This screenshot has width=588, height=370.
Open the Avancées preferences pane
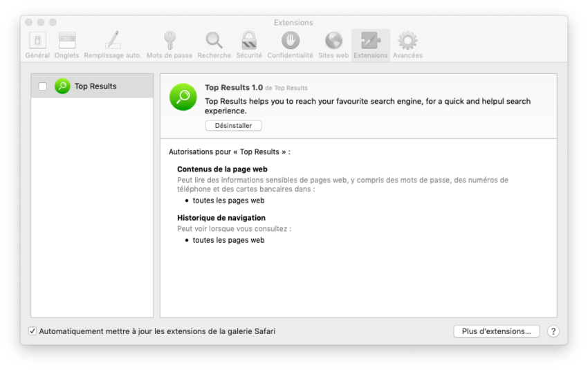tap(407, 46)
